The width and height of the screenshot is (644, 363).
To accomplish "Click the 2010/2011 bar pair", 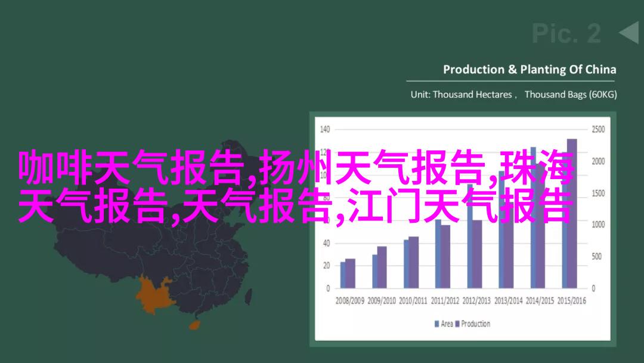I will click(x=411, y=262).
